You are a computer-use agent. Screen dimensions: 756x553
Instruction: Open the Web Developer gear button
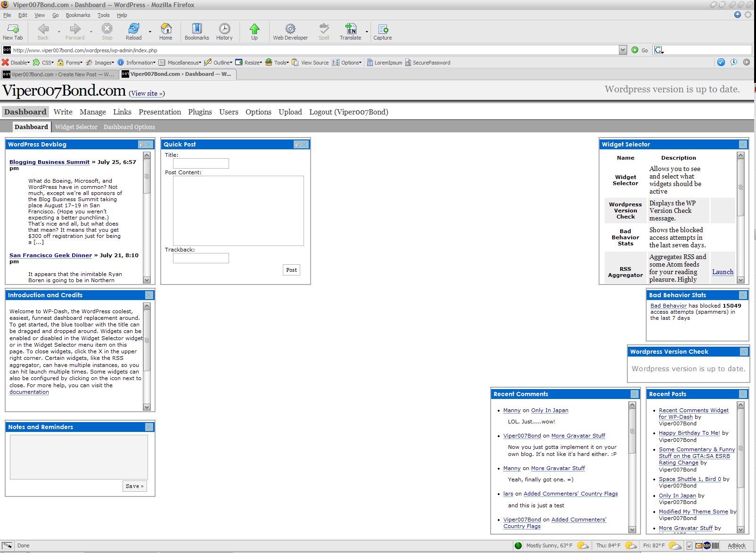[x=290, y=32]
